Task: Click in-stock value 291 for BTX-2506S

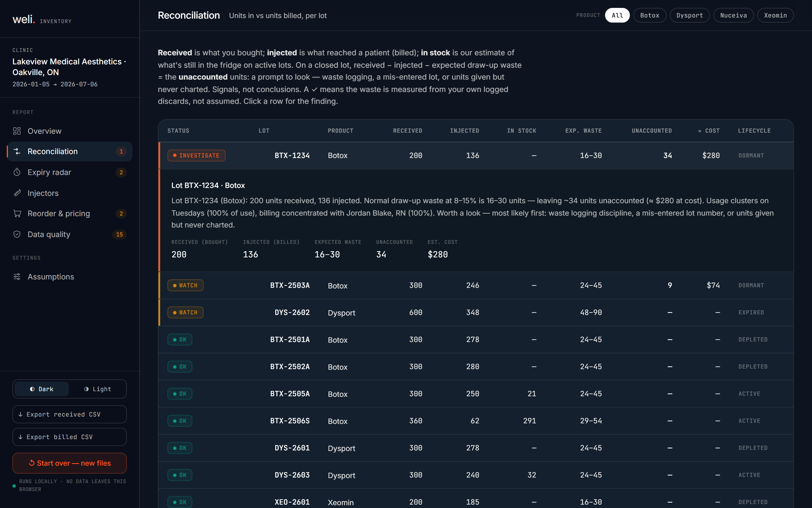Action: click(529, 421)
